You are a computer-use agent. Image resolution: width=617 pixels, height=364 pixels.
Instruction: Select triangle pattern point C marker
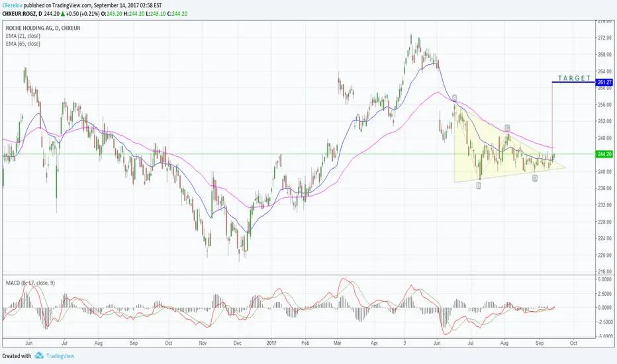tap(507, 128)
